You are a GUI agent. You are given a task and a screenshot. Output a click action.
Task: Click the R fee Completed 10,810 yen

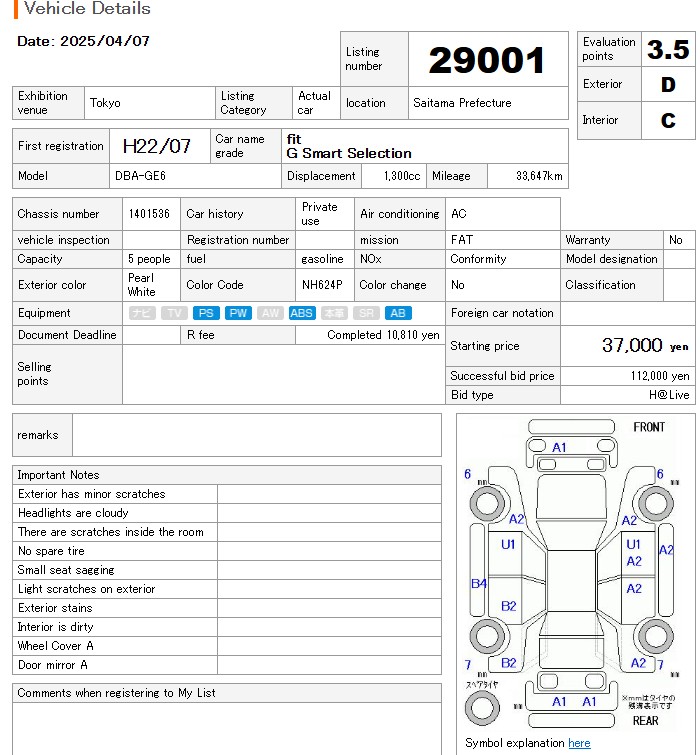pos(383,335)
